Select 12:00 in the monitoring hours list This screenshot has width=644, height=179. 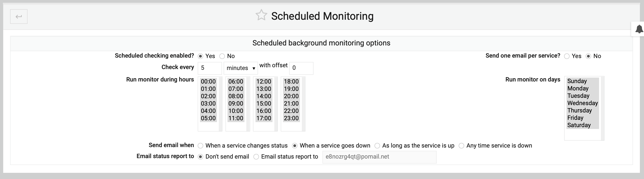pyautogui.click(x=264, y=81)
